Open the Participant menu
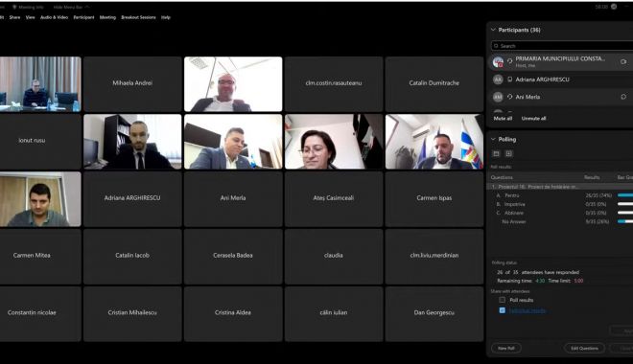The image size is (633, 364). click(x=83, y=17)
